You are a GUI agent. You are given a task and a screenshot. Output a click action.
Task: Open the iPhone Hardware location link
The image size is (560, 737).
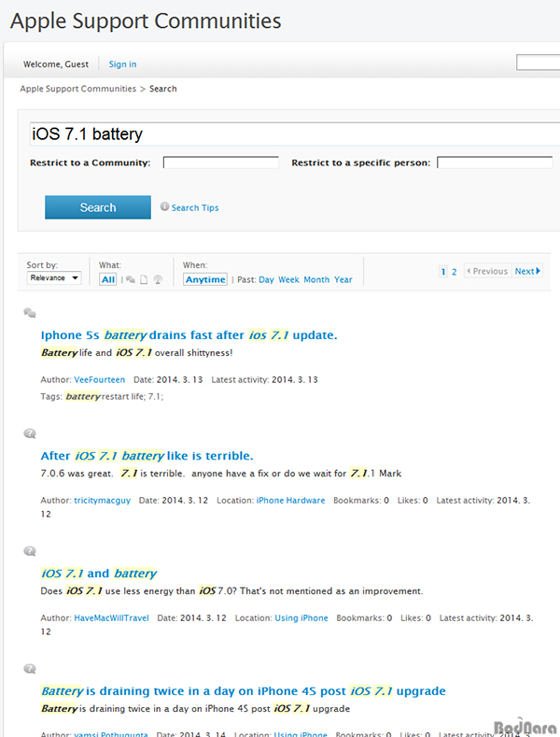[x=291, y=500]
